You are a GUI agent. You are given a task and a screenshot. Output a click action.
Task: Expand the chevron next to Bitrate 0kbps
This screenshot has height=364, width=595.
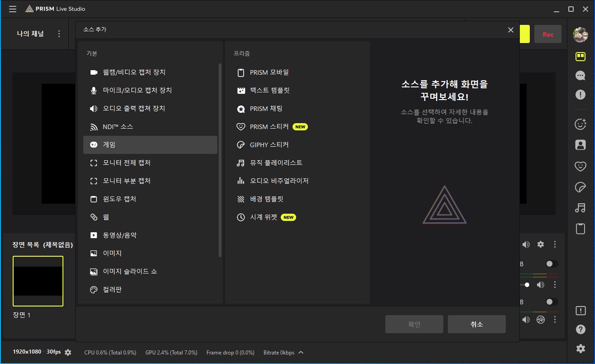click(301, 352)
